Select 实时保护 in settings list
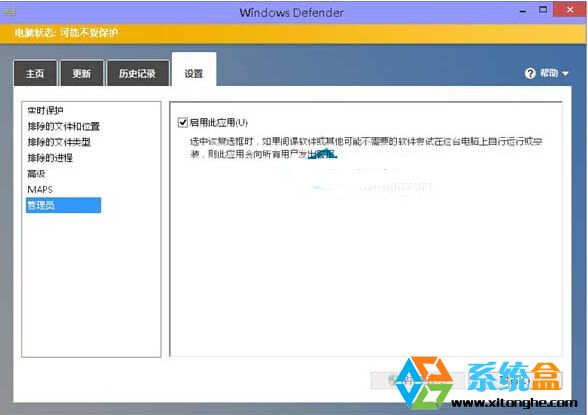 (x=45, y=111)
